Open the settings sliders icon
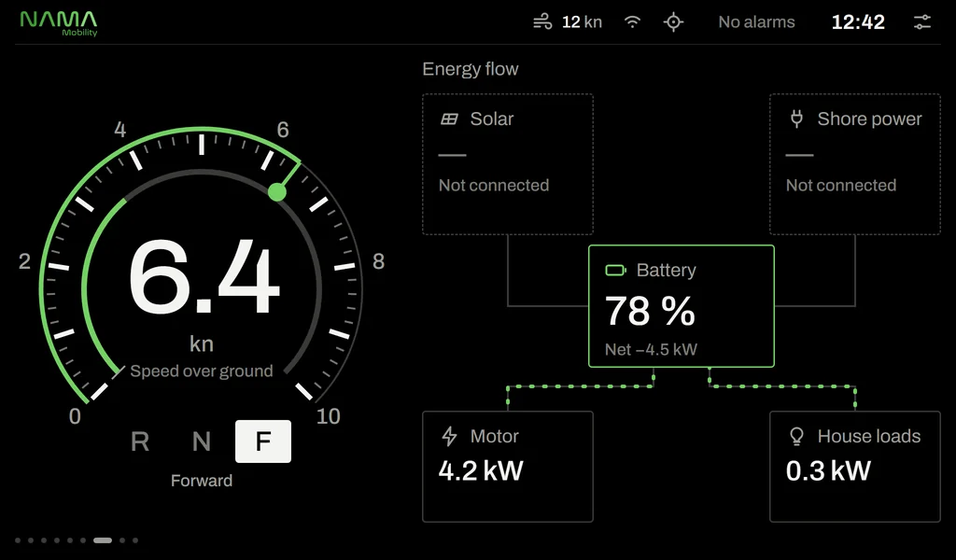Screen dimensions: 956x560 (921, 22)
